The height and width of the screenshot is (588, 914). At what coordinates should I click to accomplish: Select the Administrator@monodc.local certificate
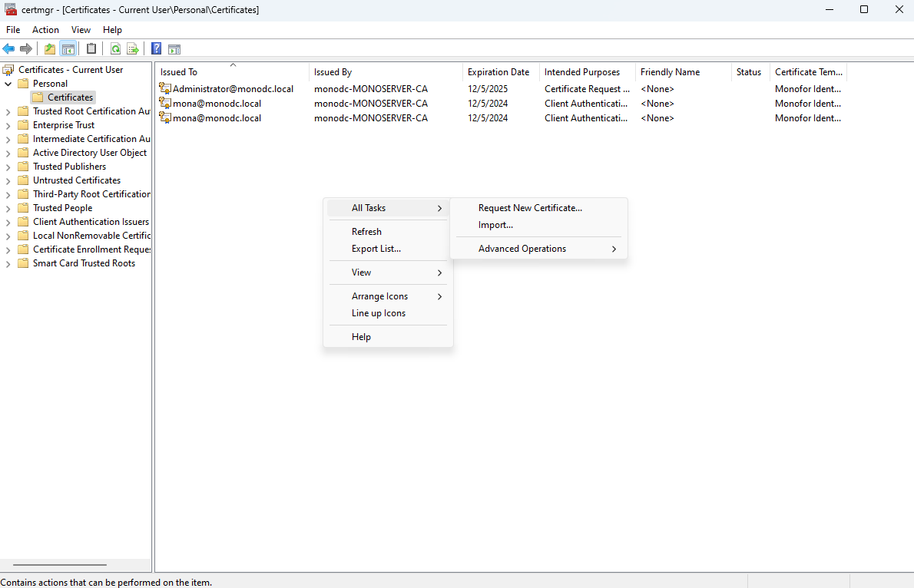click(233, 89)
